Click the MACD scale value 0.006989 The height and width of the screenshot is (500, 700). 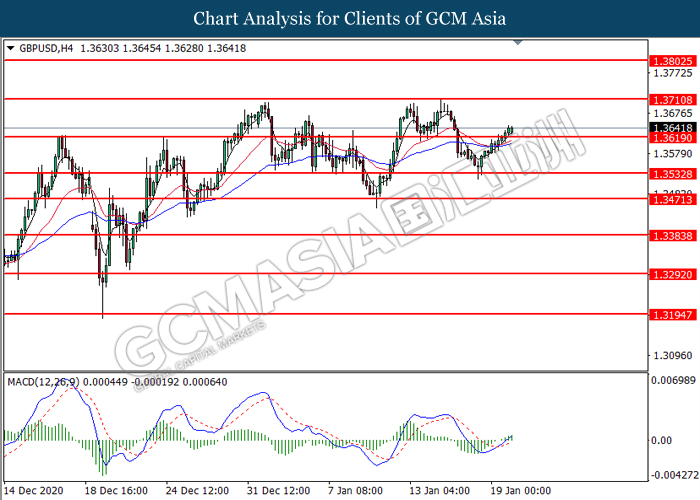[673, 380]
